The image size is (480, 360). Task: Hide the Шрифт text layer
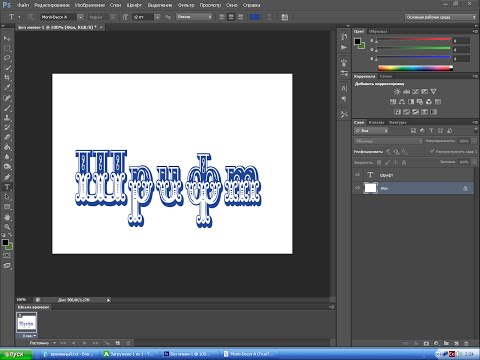click(358, 175)
